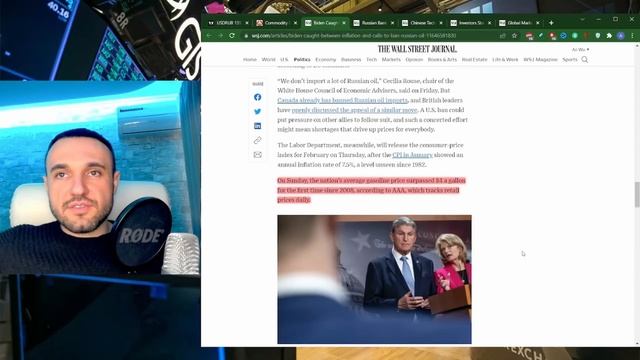Viewport: 640px width, 360px height.
Task: Close the Global Markets tab
Action: pyautogui.click(x=538, y=23)
